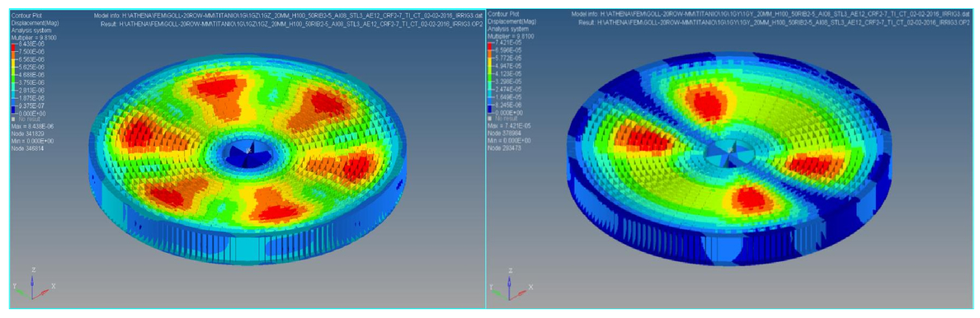This screenshot has height=318, width=980.
Task: Click the text 'Node 341829'
Action: click(27, 133)
